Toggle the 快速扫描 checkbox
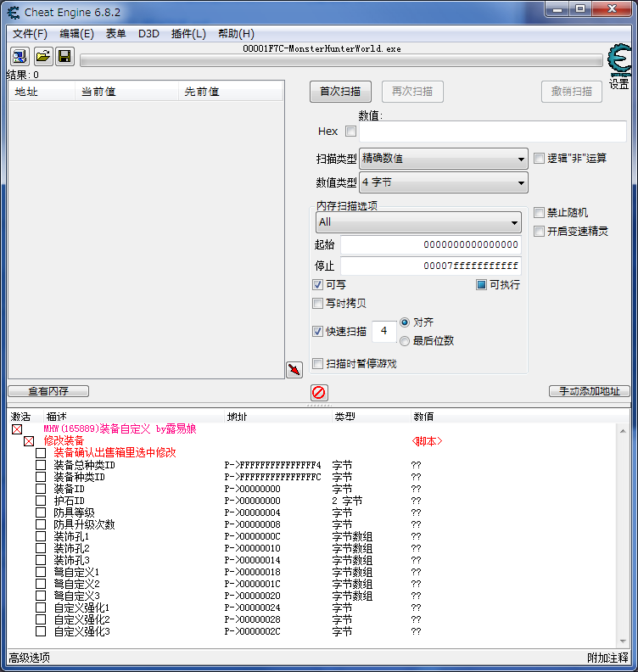Viewport: 638px width, 672px height. [317, 331]
